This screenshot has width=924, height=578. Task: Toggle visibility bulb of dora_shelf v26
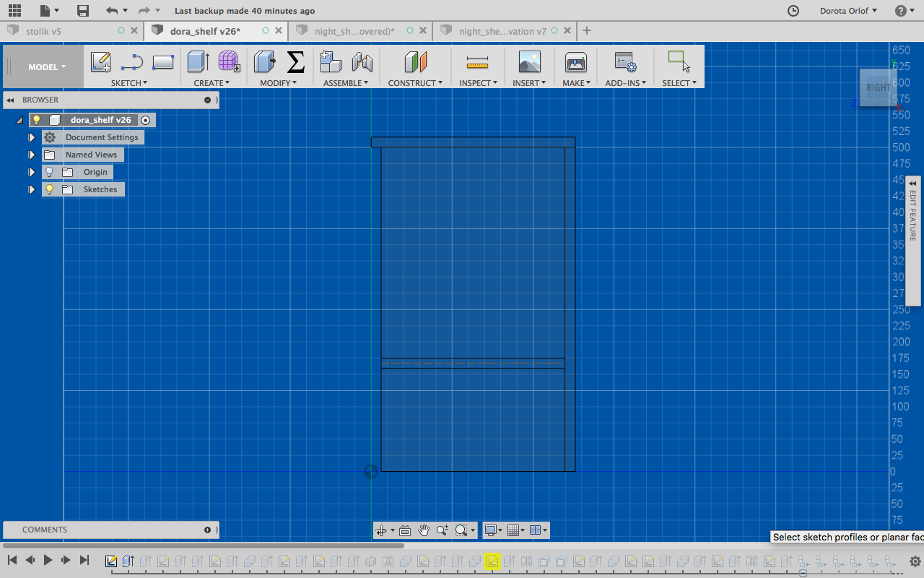tap(37, 120)
